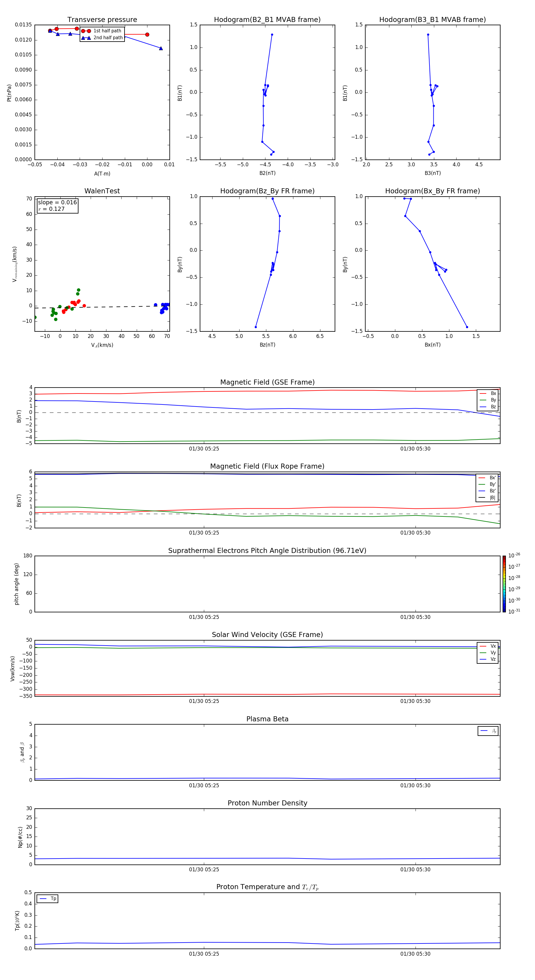Click the 'Bx(nT)' x-axis label
535x980 pixels.
coord(432,345)
